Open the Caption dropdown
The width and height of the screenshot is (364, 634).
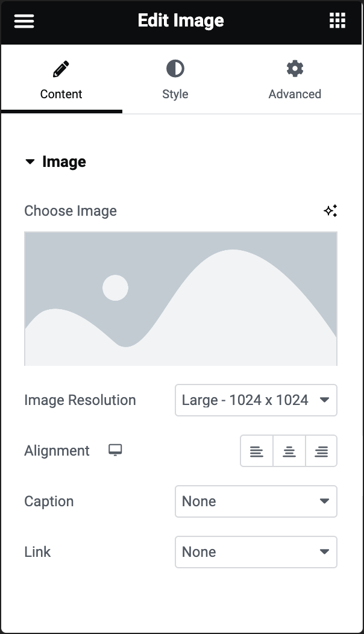pos(256,501)
